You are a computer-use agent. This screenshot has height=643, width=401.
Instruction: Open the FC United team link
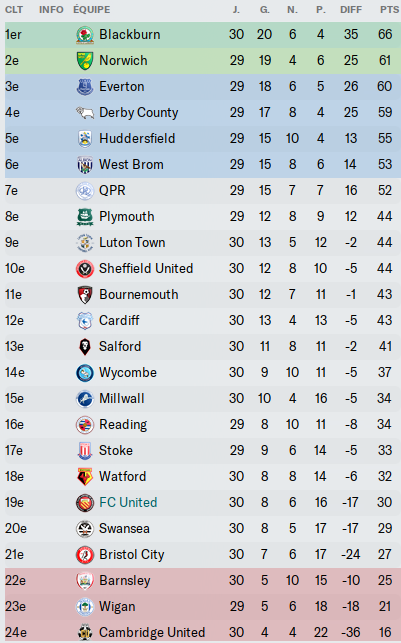(x=128, y=502)
